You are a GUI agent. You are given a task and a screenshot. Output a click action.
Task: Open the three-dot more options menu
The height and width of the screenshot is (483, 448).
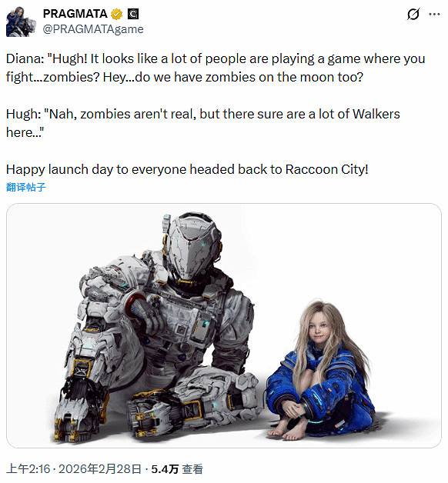tap(434, 14)
